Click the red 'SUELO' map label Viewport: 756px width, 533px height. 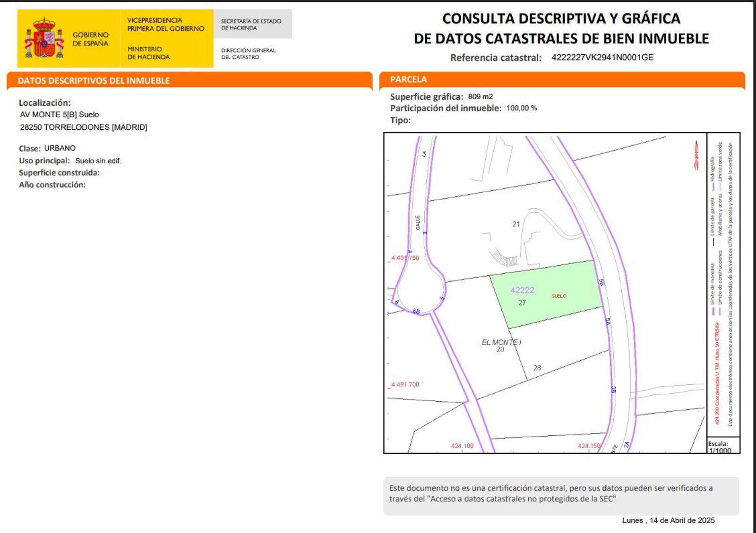coord(558,296)
